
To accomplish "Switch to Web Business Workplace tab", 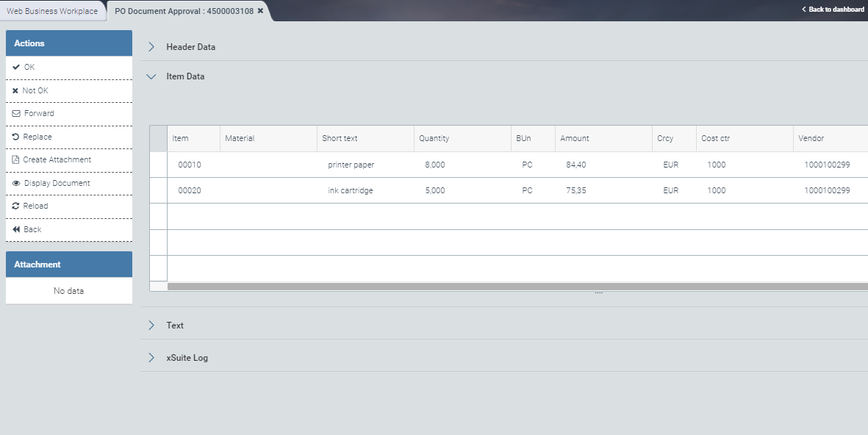I will (x=52, y=11).
